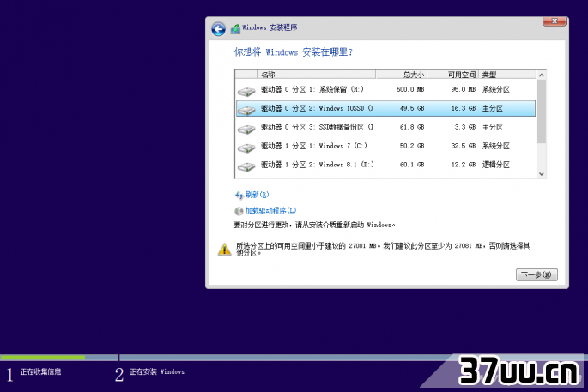Click the 95.0 MB free space cell
Image resolution: width=588 pixels, height=392 pixels.
coord(464,89)
